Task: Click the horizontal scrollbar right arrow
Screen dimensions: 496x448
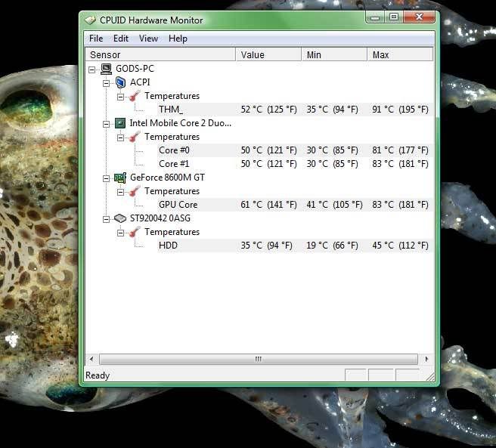Action: [426, 359]
